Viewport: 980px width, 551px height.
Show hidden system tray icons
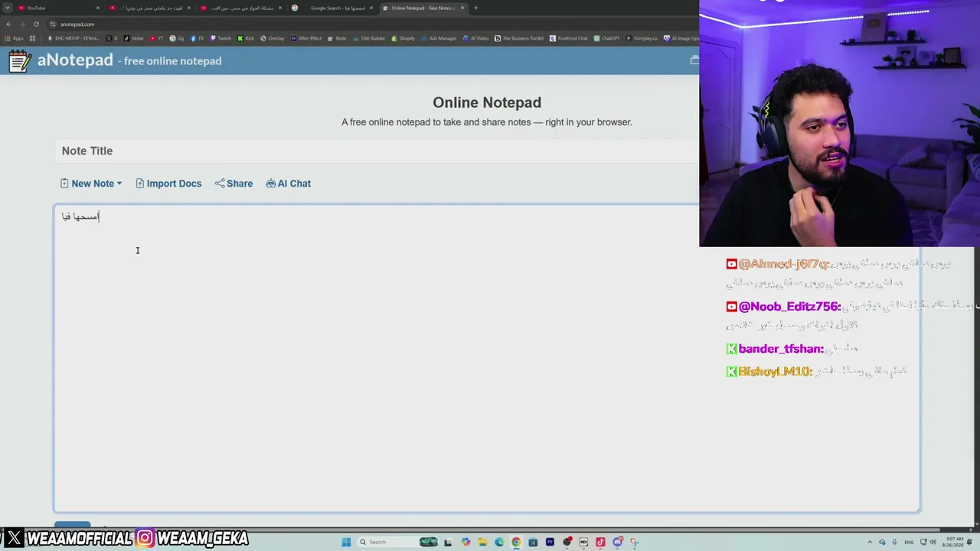pos(870,542)
